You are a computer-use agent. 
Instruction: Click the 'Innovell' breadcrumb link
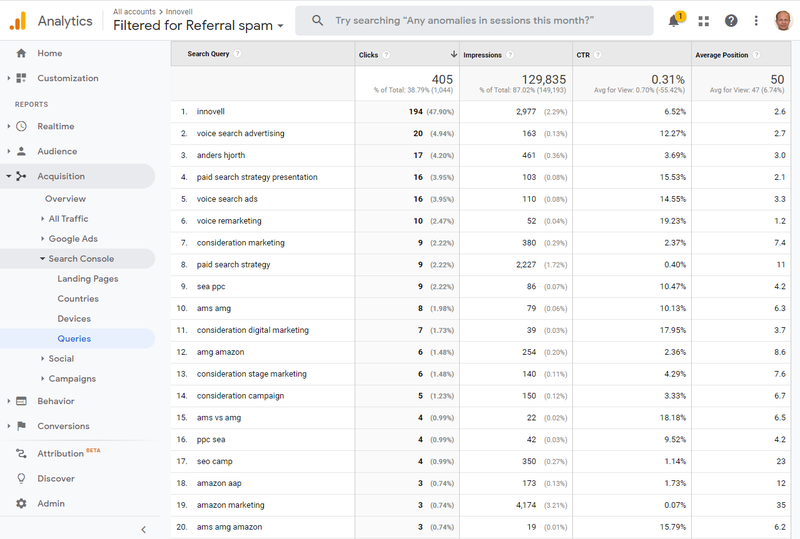pos(179,11)
